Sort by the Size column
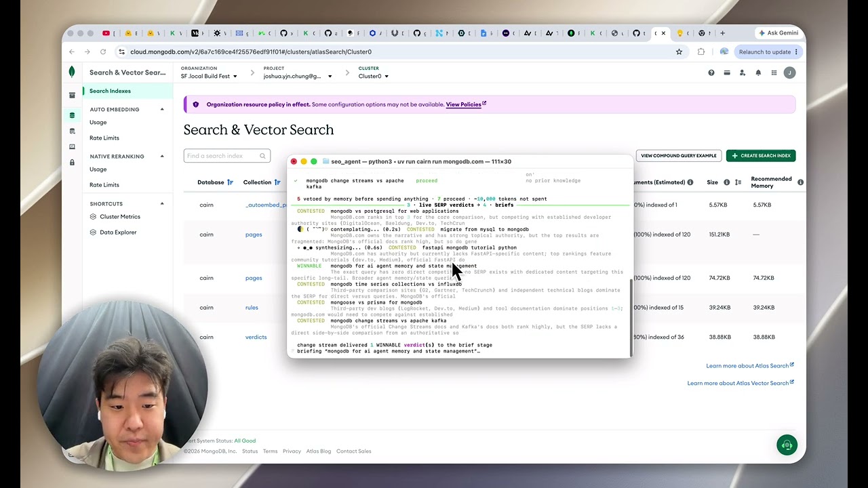Viewport: 868px width, 488px height. (738, 182)
